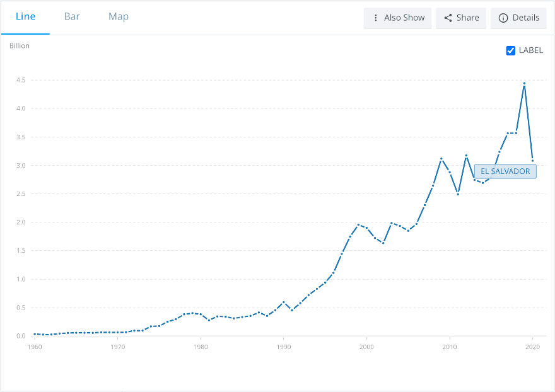
Task: Click the three-dot icon beside Also Show
Action: pos(376,18)
